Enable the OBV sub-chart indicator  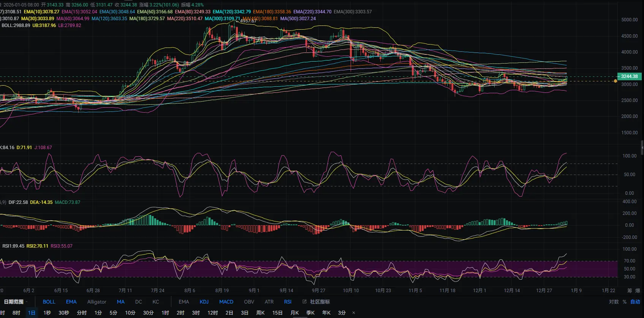(249, 302)
